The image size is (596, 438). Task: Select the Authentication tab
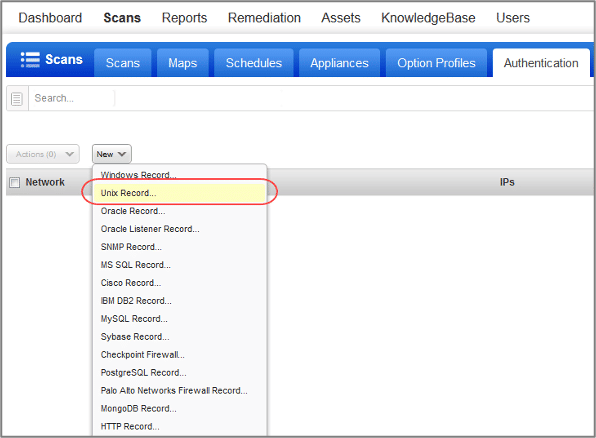click(541, 63)
